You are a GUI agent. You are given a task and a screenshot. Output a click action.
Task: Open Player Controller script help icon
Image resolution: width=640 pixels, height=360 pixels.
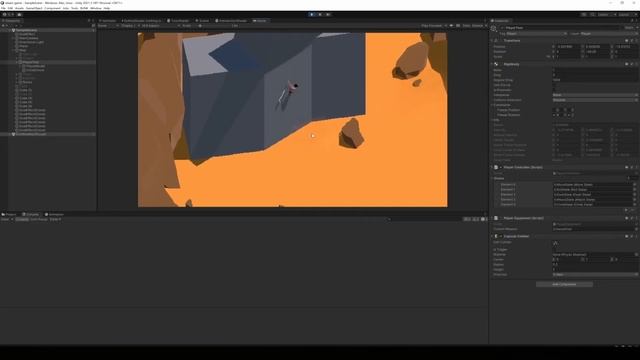[x=627, y=167]
